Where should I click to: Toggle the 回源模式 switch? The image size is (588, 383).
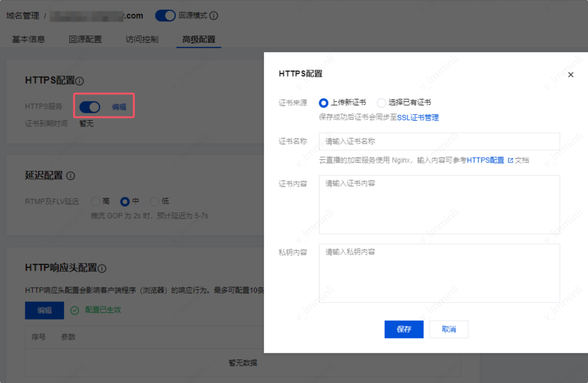pos(165,16)
